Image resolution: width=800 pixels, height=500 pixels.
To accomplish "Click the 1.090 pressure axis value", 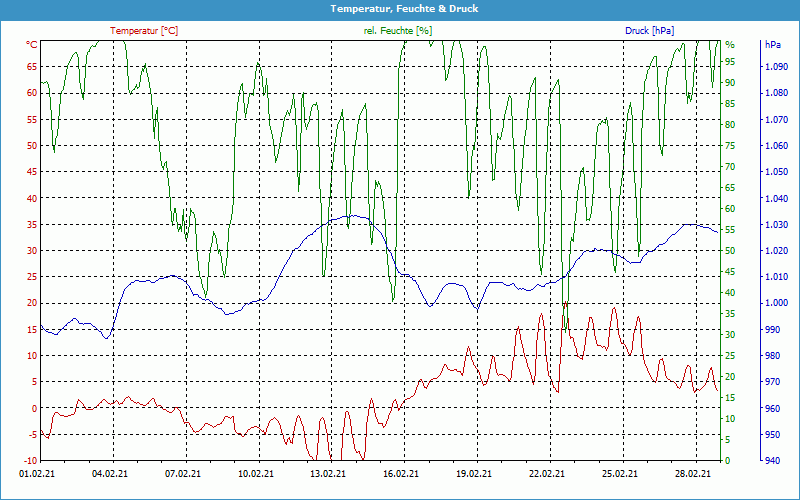I will (x=776, y=67).
